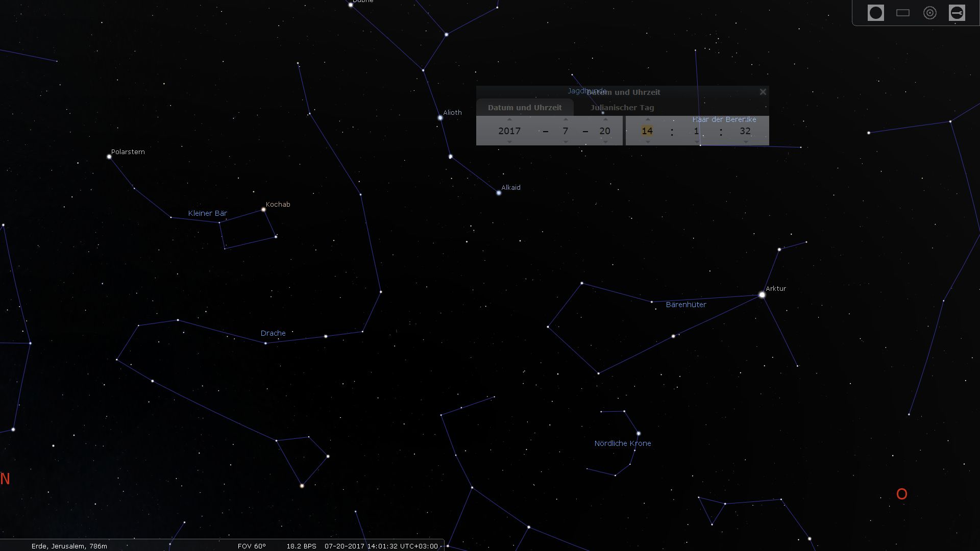Click the red O cardinal point
This screenshot has width=980, height=551.
902,494
